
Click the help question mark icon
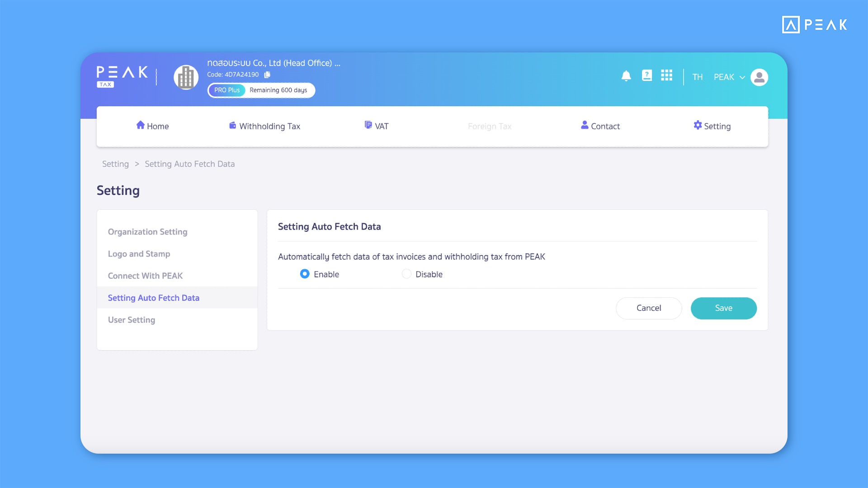point(646,75)
